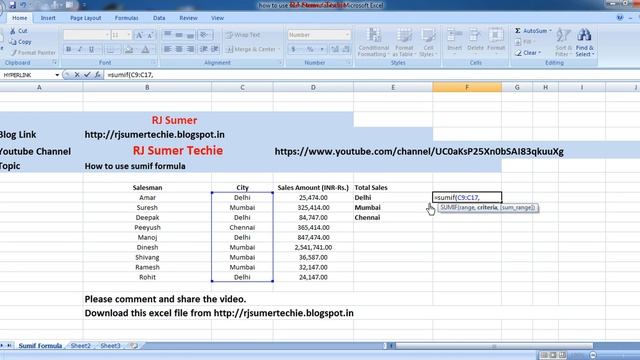Switch to the Page Layout tab
Screen dimensions: 640x360
click(85, 18)
